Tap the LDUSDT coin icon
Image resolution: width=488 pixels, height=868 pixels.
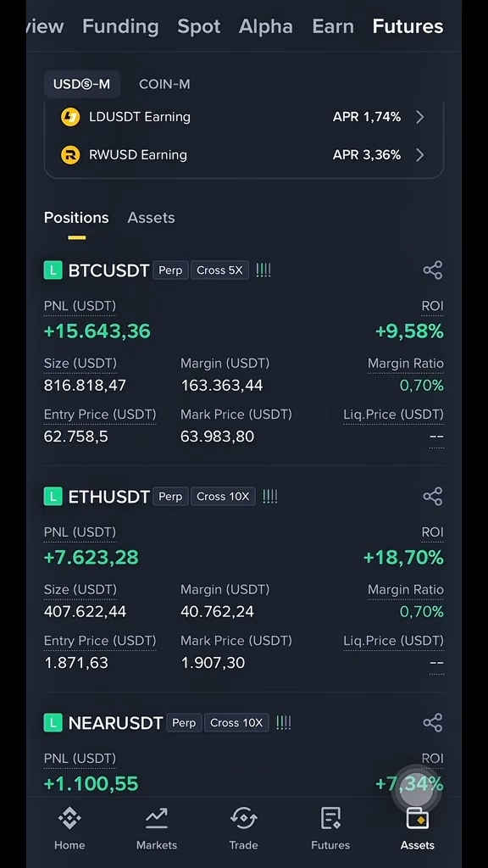70,117
